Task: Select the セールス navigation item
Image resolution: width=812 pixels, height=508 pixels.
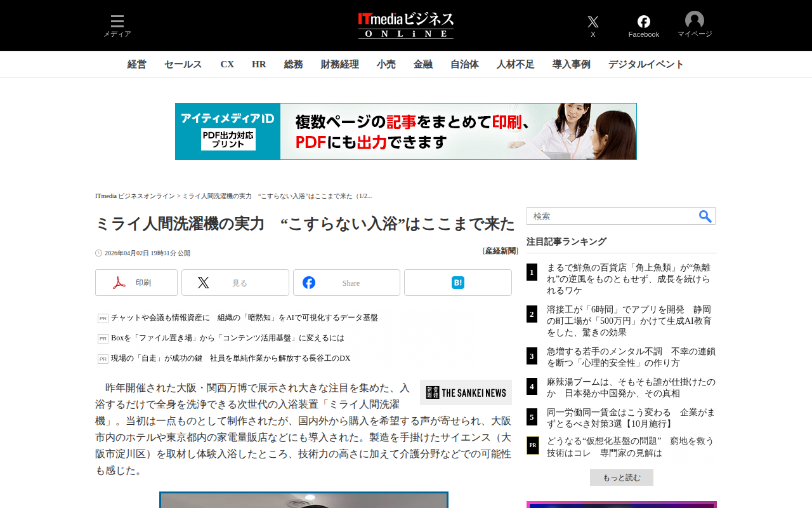Action: 183,64
